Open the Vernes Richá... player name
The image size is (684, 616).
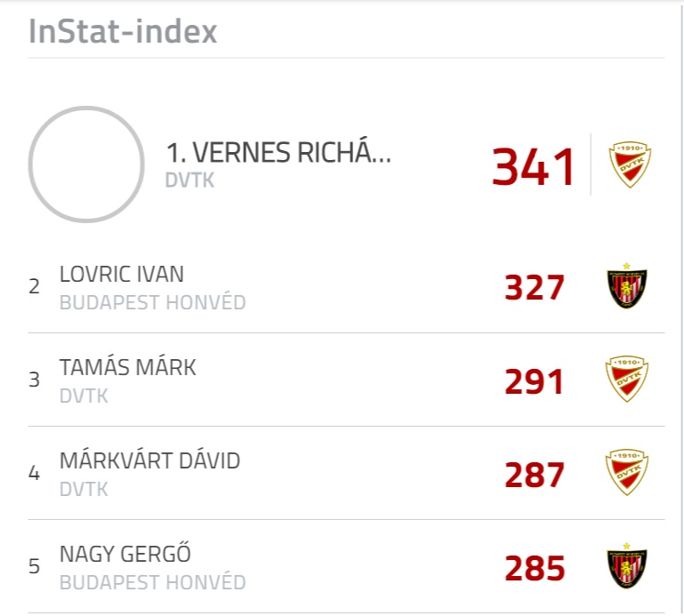(x=278, y=153)
